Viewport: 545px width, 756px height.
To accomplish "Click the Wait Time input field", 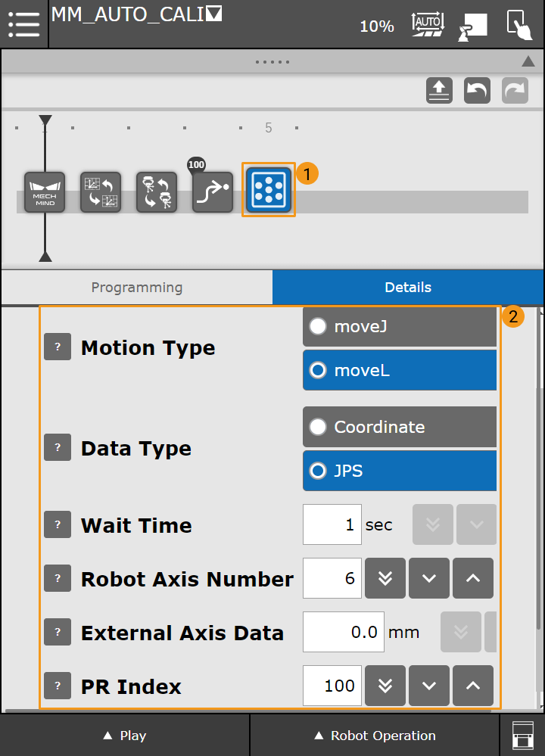I will [x=332, y=525].
